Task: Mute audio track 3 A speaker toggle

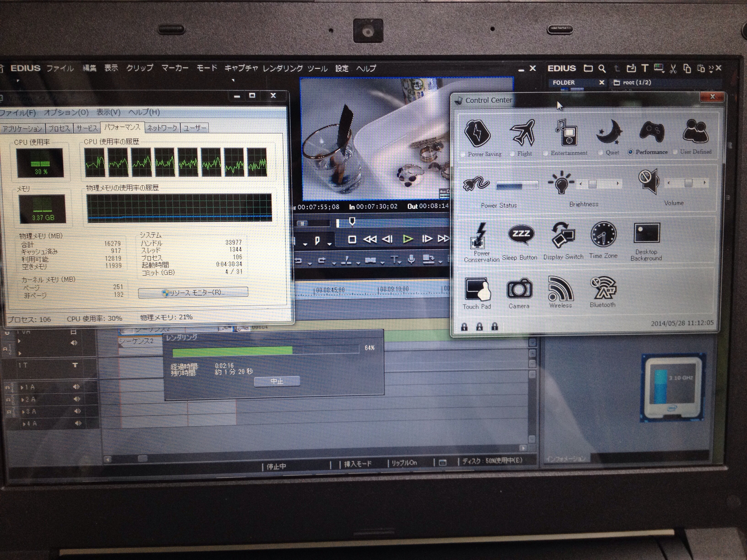Action: [78, 411]
